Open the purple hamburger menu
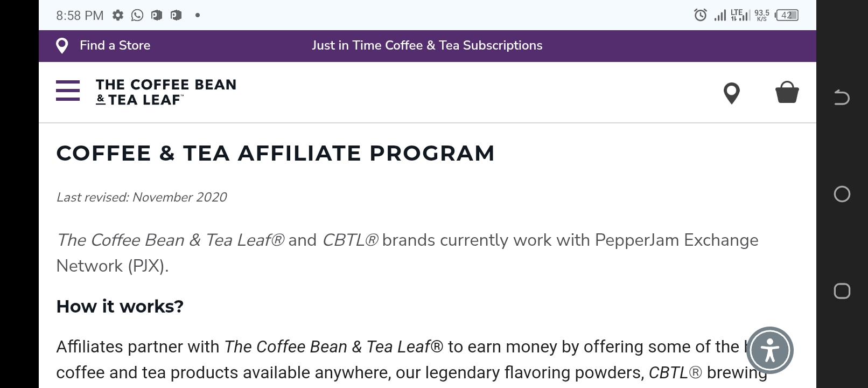The width and height of the screenshot is (868, 388). pos(68,91)
